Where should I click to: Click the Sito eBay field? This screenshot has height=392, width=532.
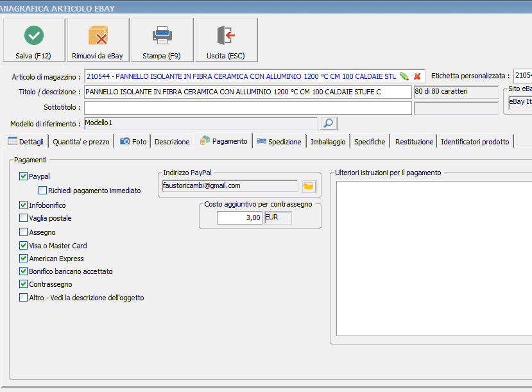click(x=520, y=102)
